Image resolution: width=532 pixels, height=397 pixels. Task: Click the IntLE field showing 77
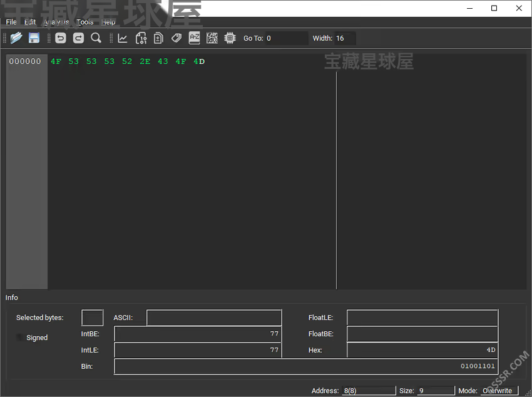coord(198,350)
